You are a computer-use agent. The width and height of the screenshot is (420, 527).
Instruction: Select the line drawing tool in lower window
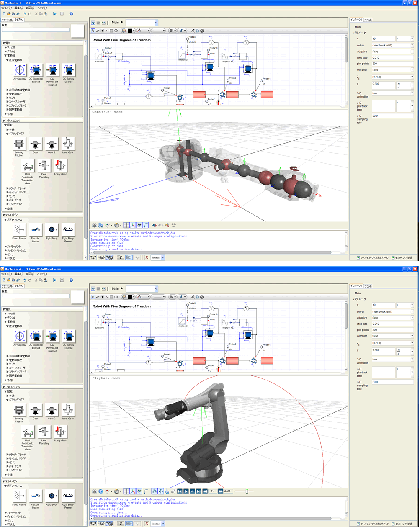[x=107, y=297]
